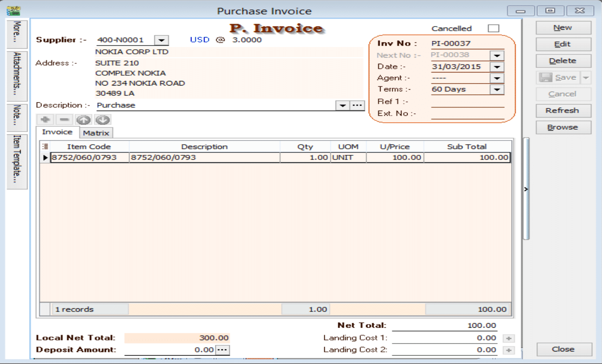Click the remove line item minus icon
The height and width of the screenshot is (364, 602).
[x=64, y=119]
